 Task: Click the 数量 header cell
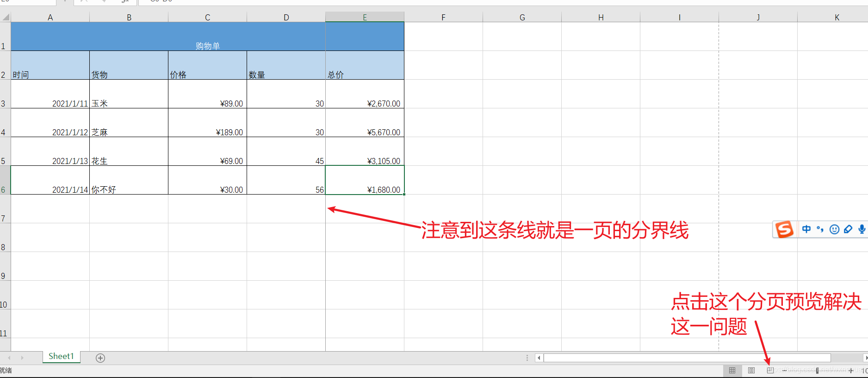286,65
